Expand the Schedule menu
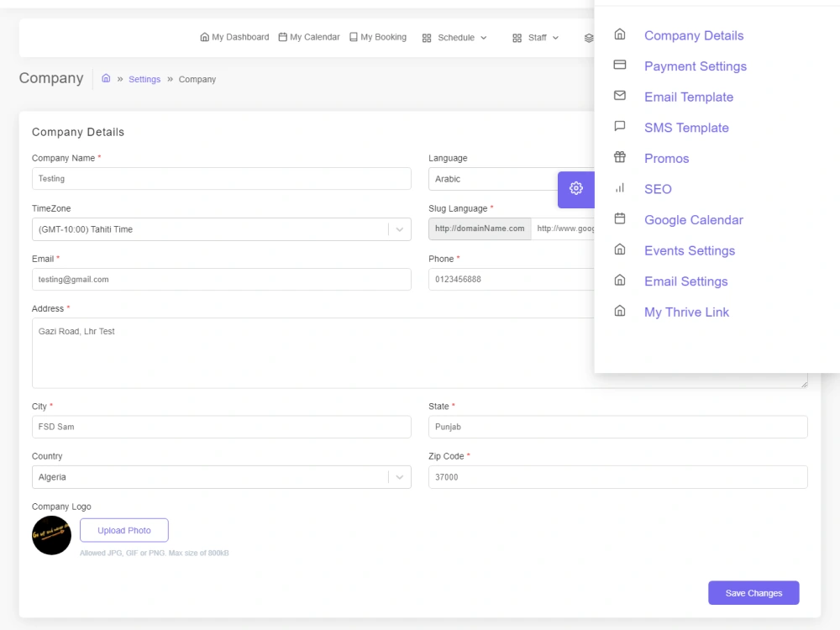The height and width of the screenshot is (630, 840). click(x=454, y=38)
